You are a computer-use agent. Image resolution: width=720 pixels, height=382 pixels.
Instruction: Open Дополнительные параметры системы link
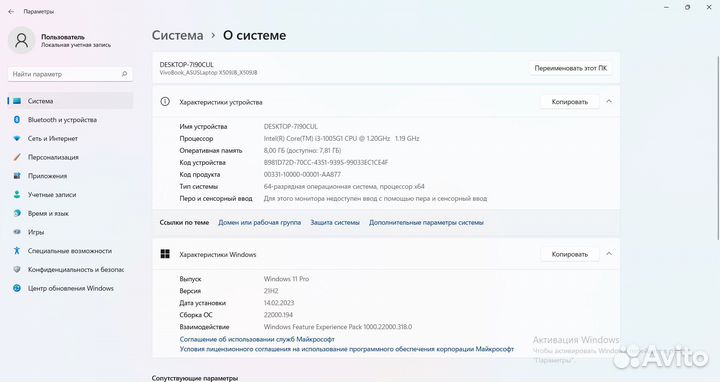coord(426,222)
